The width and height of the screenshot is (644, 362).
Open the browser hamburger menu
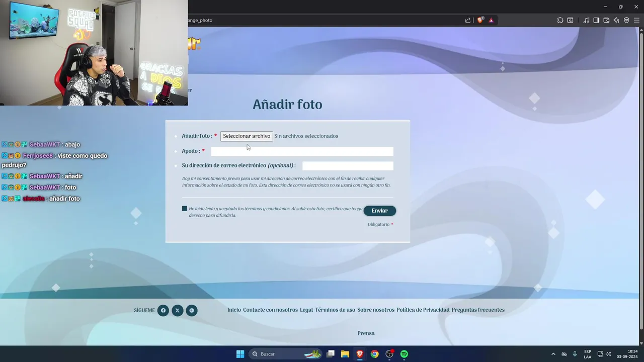pos(636,20)
